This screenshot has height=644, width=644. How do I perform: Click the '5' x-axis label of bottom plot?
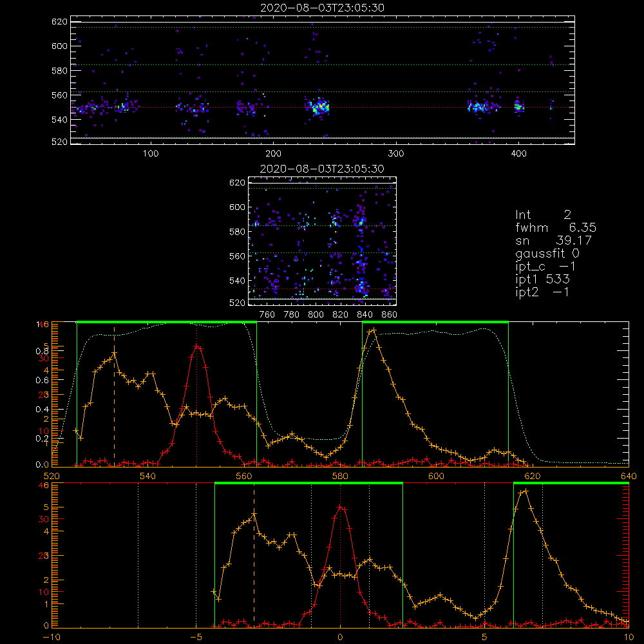point(484,638)
